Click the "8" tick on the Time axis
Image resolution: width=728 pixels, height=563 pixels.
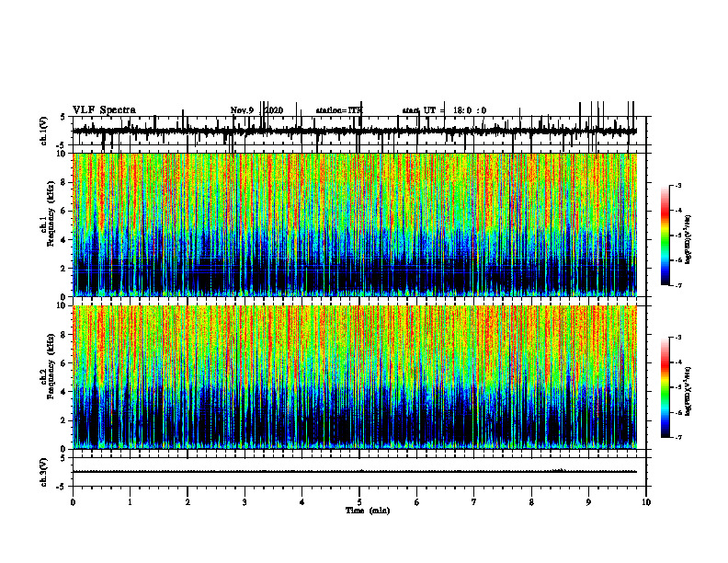pos(531,502)
